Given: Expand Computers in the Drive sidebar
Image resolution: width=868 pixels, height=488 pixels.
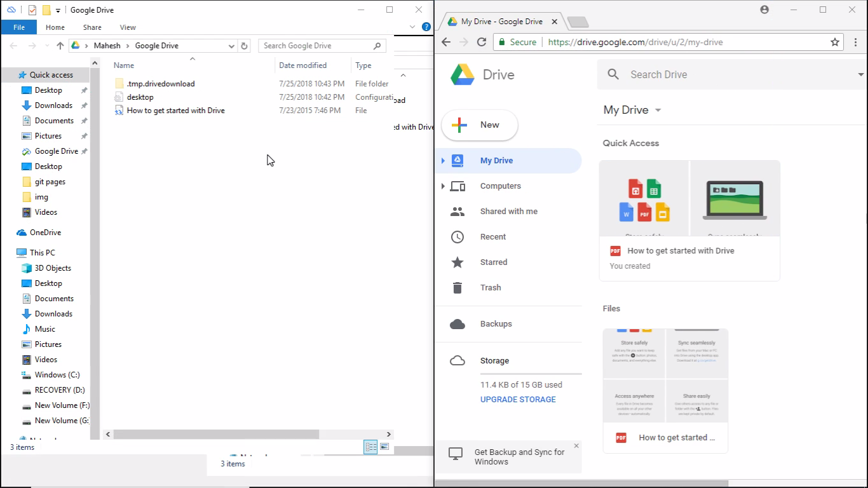Looking at the screenshot, I should 444,186.
